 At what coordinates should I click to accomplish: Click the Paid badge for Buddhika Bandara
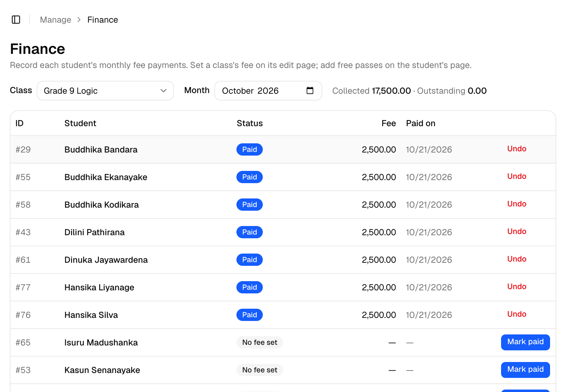point(250,149)
